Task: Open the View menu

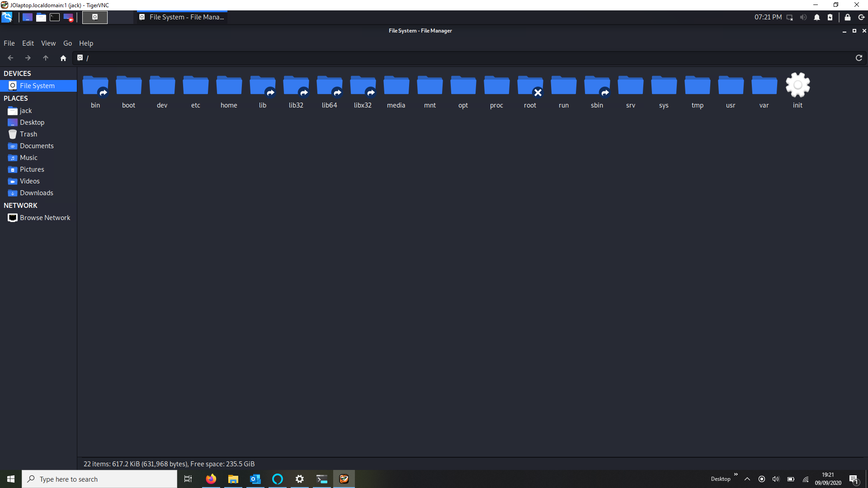Action: [48, 43]
